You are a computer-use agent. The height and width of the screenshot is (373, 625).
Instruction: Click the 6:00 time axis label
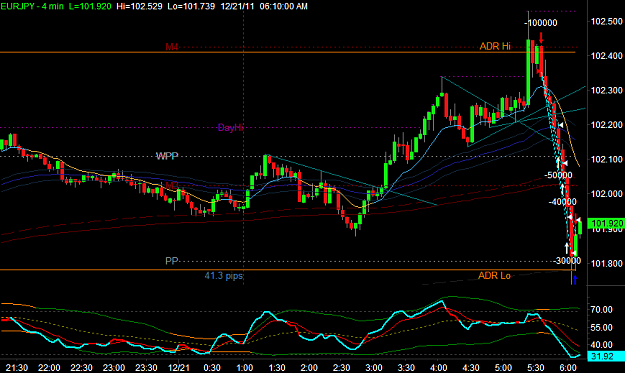coord(568,368)
